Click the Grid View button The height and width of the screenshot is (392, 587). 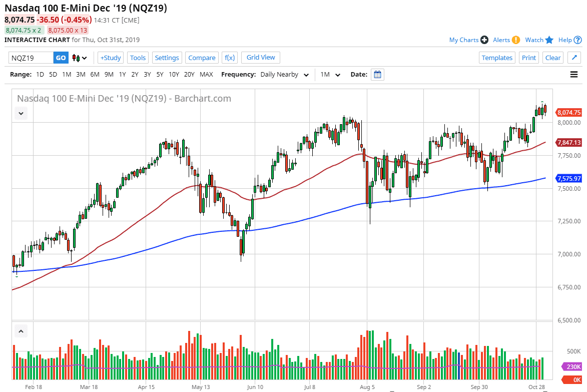pyautogui.click(x=261, y=58)
